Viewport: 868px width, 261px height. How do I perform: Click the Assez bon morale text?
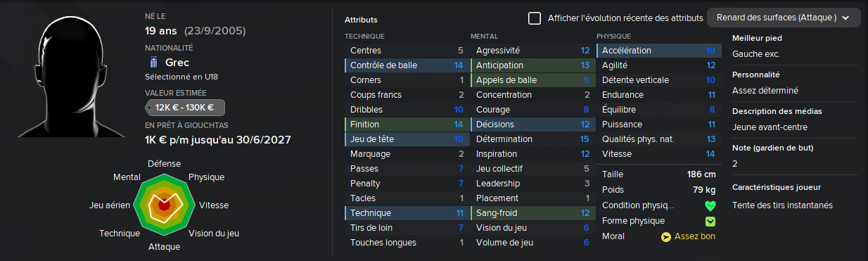695,237
